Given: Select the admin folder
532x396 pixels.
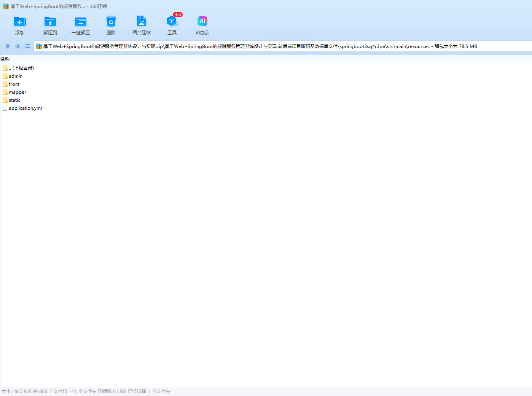Looking at the screenshot, I should point(13,76).
